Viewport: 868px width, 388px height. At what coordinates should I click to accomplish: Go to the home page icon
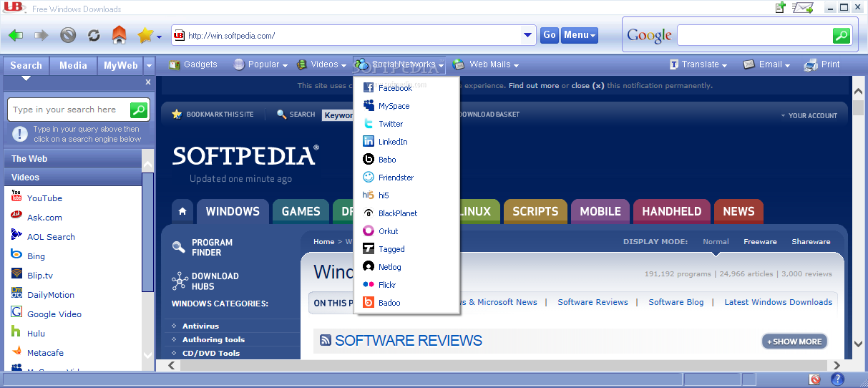(120, 34)
